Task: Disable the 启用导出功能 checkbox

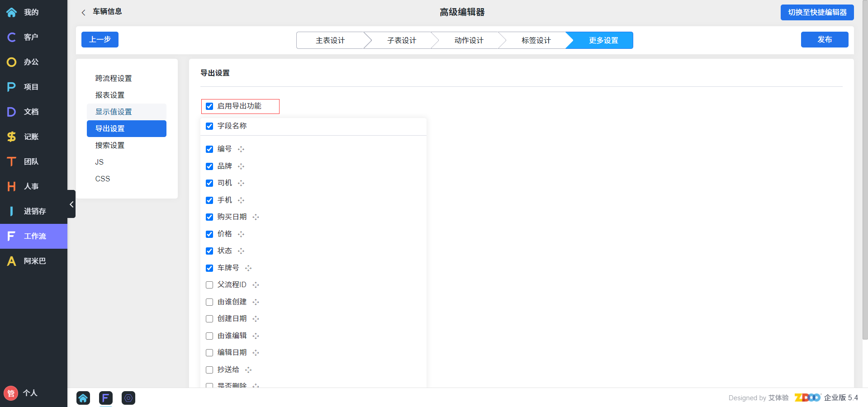Action: click(209, 106)
